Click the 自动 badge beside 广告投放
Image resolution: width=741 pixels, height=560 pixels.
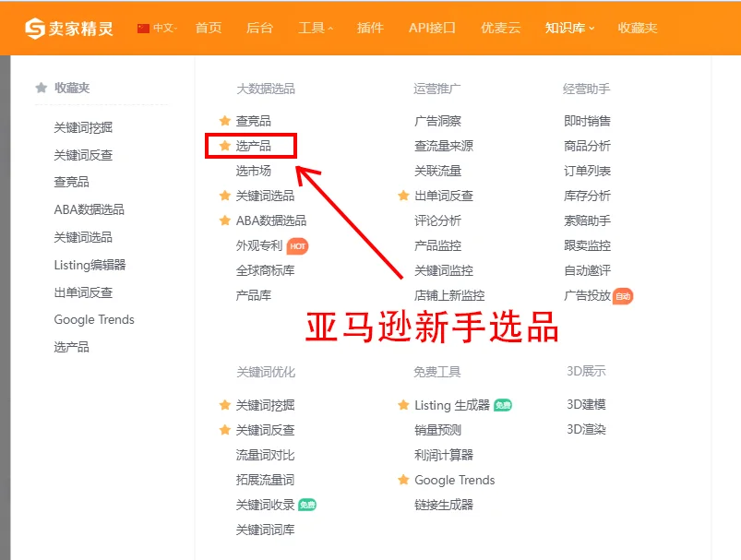click(623, 296)
